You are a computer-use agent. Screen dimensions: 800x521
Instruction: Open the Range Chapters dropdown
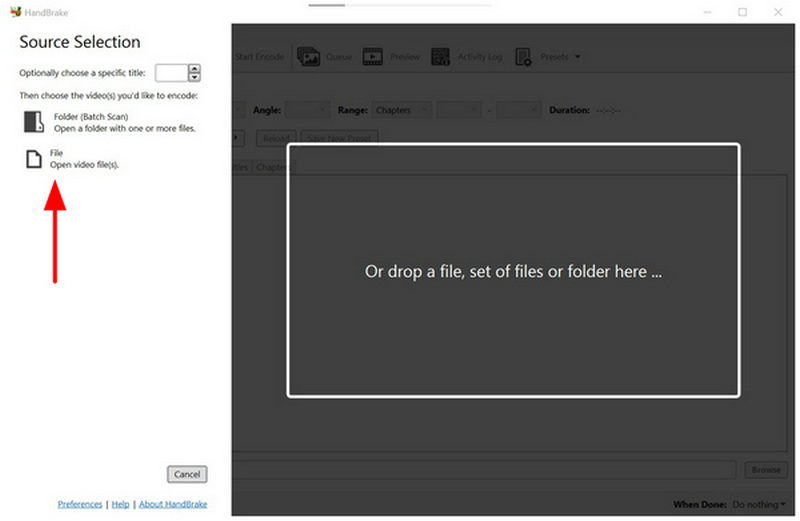click(x=402, y=110)
